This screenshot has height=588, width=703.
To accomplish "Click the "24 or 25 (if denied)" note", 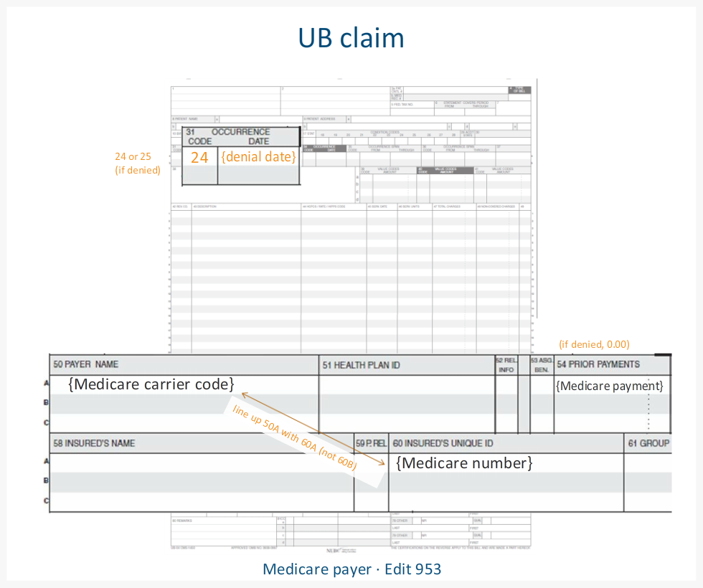I will (x=138, y=163).
